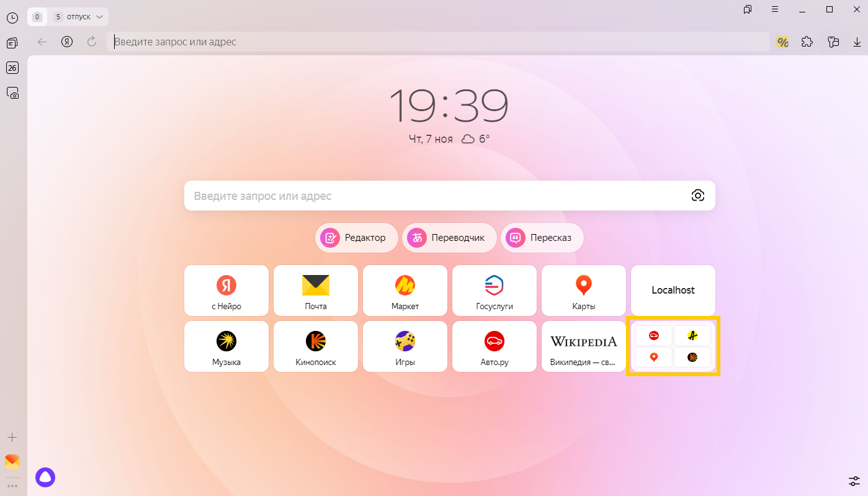Open the Переводчик tool
This screenshot has width=868, height=496.
(x=449, y=238)
